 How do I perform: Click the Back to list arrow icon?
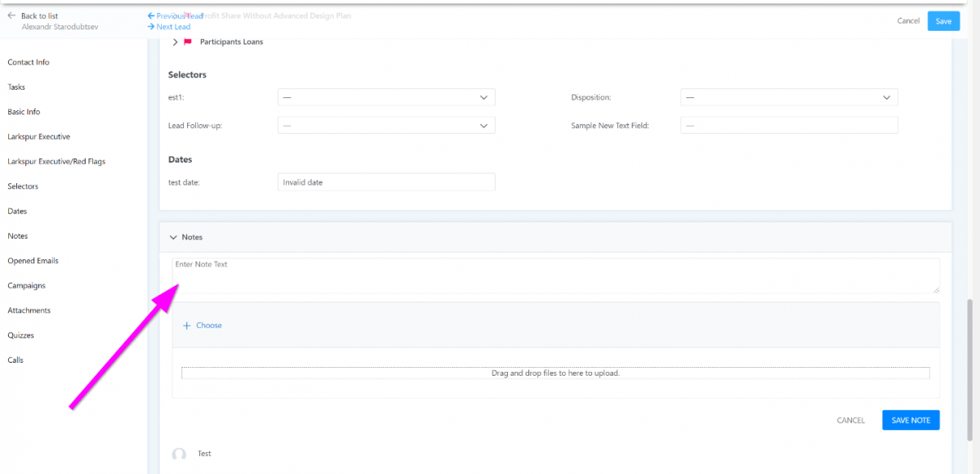[11, 16]
